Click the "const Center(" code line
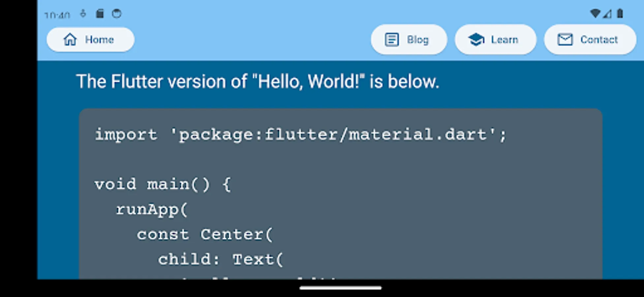This screenshot has width=644, height=297. pos(205,235)
